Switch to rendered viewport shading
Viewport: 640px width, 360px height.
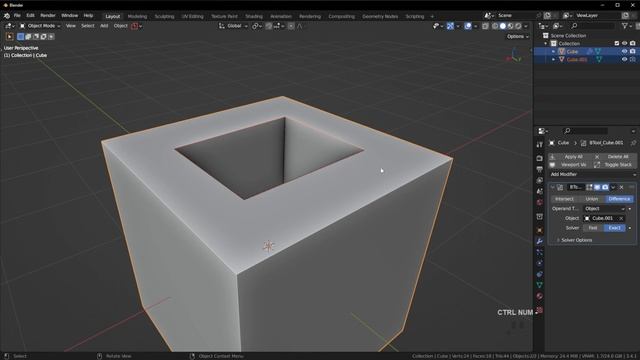(x=518, y=26)
